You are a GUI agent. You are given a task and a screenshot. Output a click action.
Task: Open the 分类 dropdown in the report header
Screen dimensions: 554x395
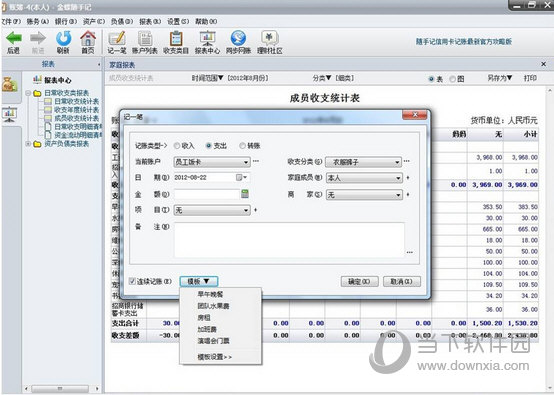pos(322,78)
